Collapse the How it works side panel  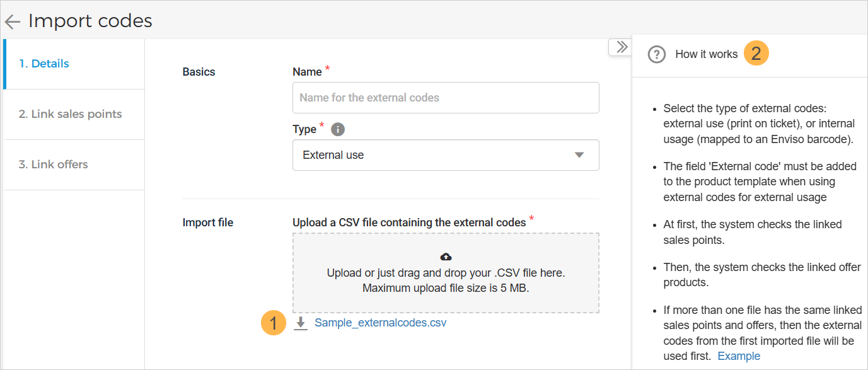pyautogui.click(x=621, y=47)
